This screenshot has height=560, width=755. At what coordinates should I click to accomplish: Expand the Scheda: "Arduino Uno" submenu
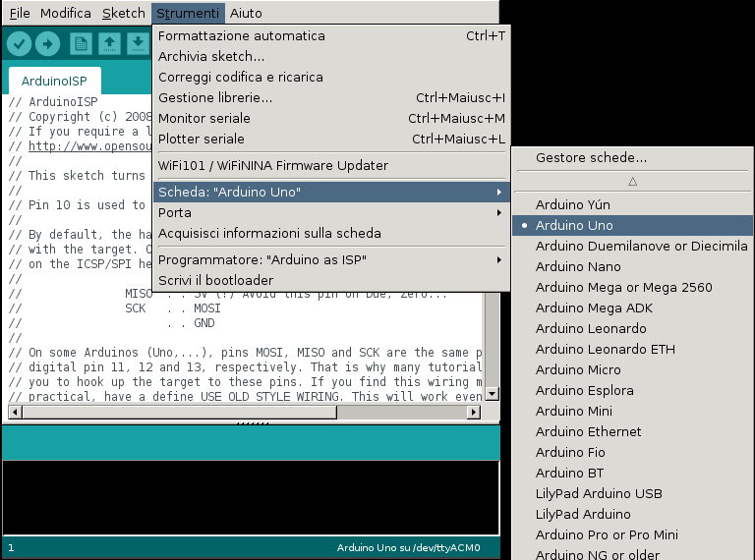[331, 192]
